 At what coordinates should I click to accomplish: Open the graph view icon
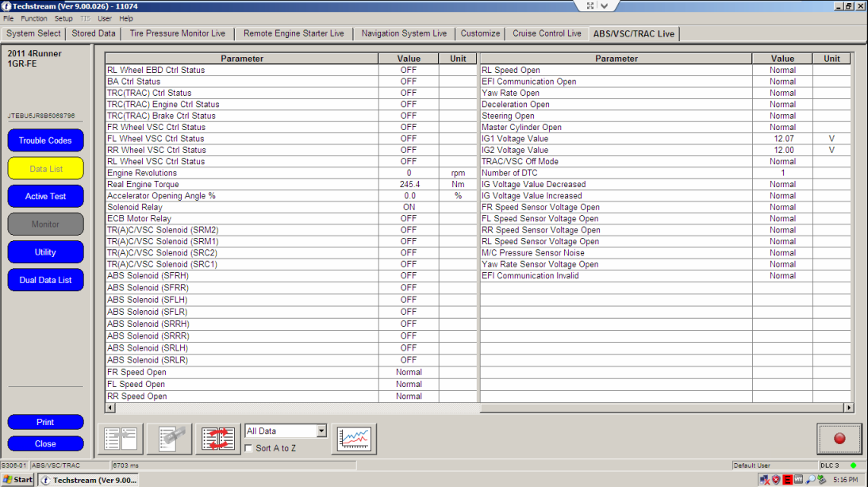click(x=355, y=439)
